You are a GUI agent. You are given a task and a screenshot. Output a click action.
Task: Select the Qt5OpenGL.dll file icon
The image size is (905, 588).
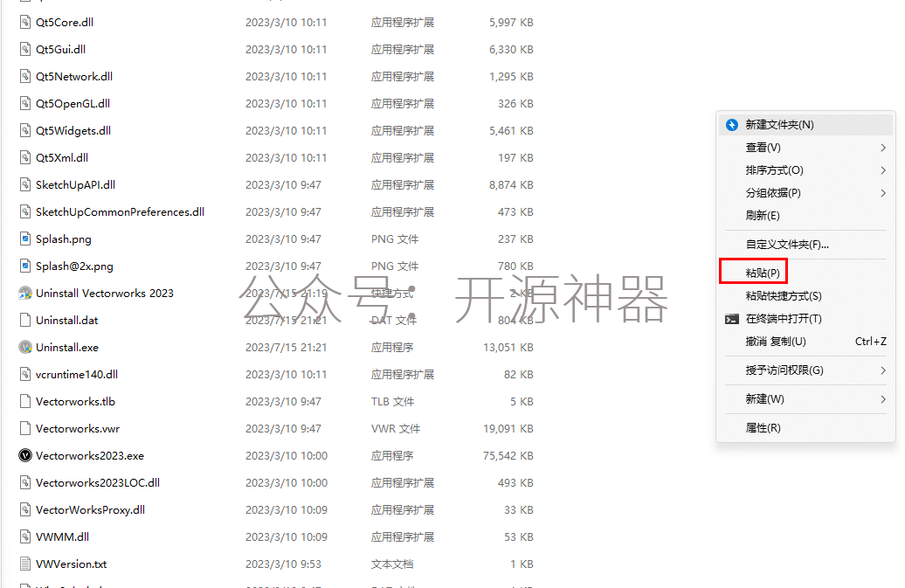coord(24,104)
